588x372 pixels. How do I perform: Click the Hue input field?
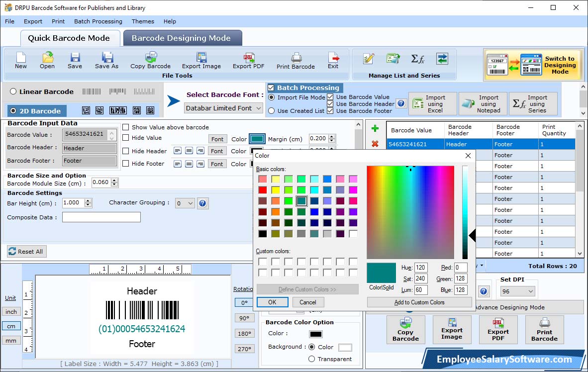tap(421, 268)
